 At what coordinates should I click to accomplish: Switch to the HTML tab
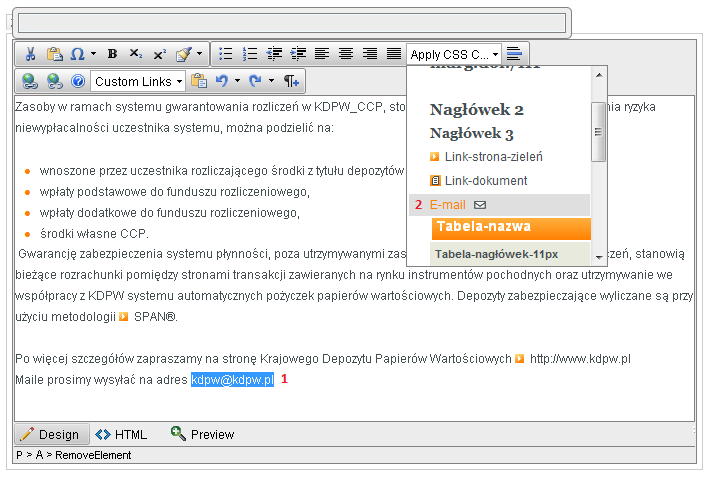coord(121,434)
